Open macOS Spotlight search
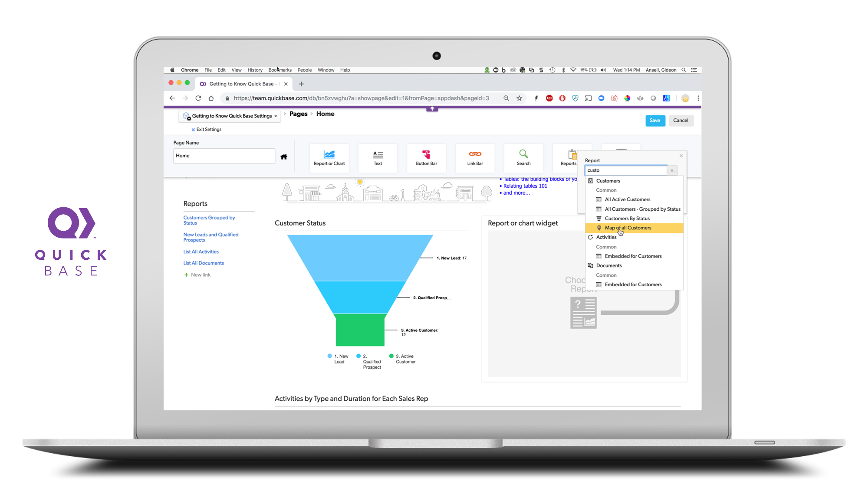 coord(684,70)
